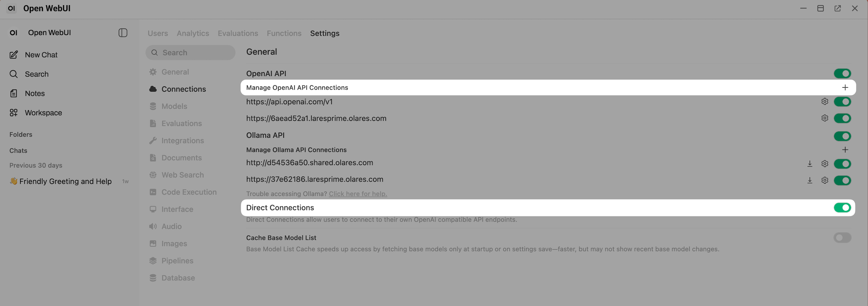Click the Documents file icon

click(x=153, y=158)
